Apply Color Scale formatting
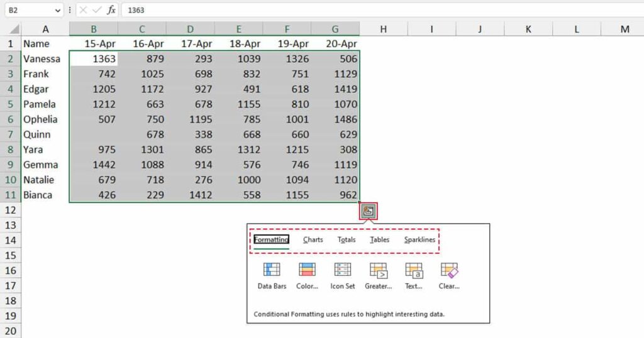Viewport: 644px width, 338px height. point(307,276)
